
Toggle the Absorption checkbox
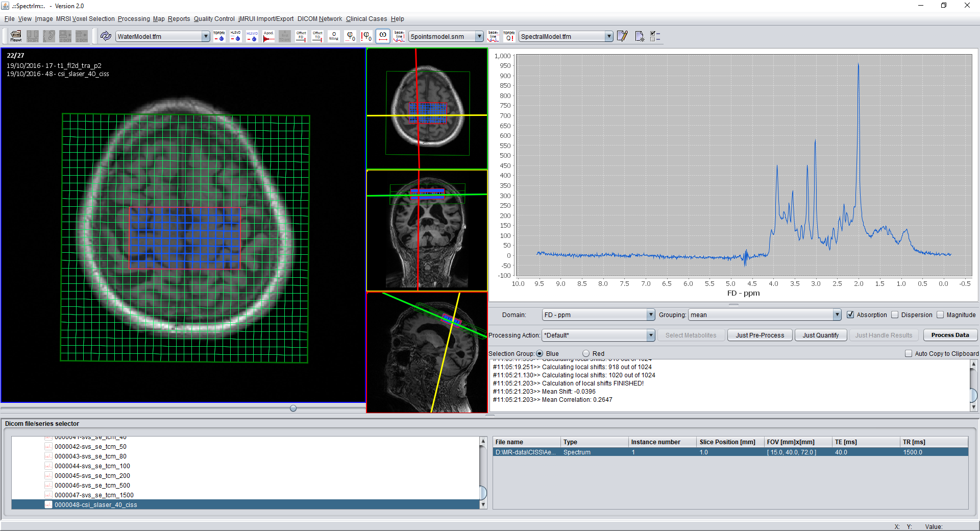(850, 315)
